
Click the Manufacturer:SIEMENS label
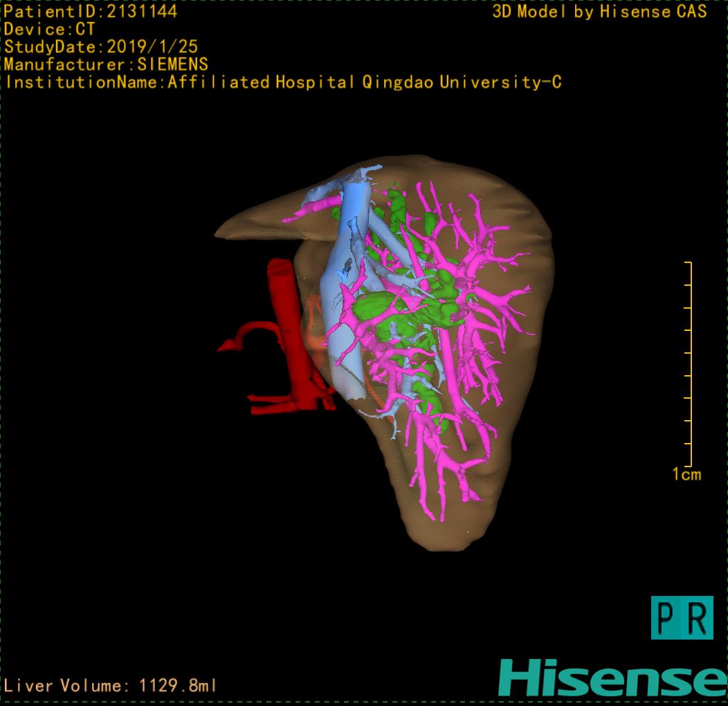(x=106, y=64)
